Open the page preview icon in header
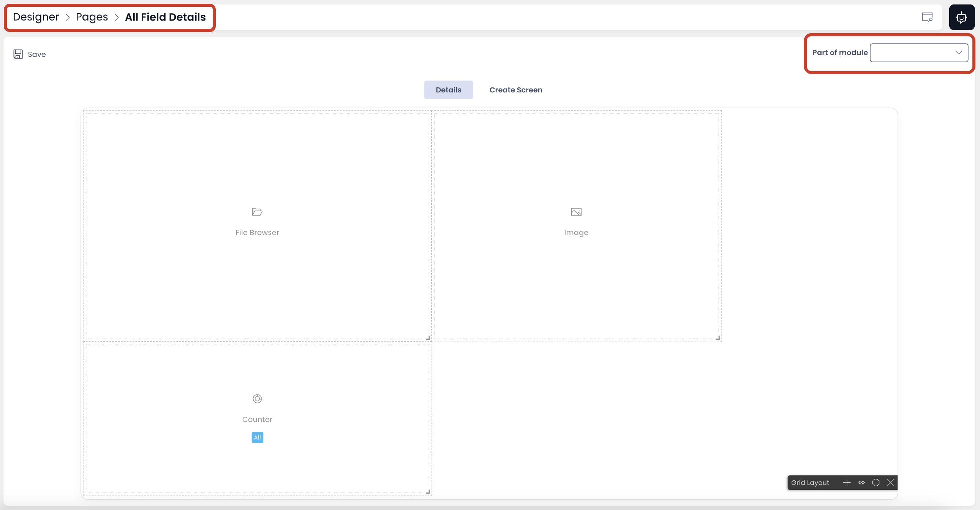980x510 pixels. tap(927, 17)
